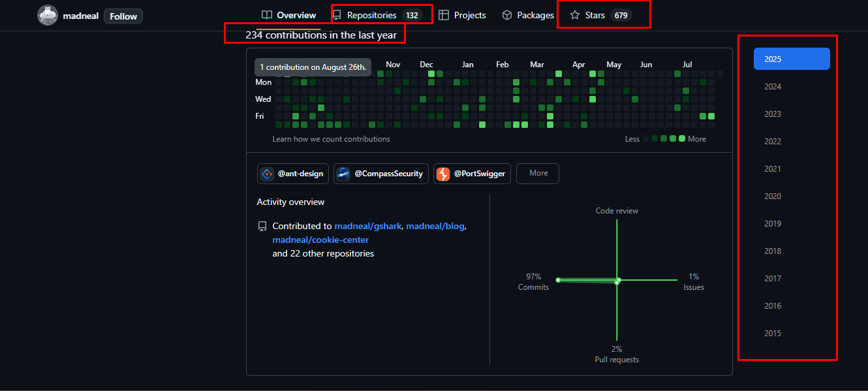868x391 pixels.
Task: Click the Activity overview heading
Action: pyautogui.click(x=290, y=202)
